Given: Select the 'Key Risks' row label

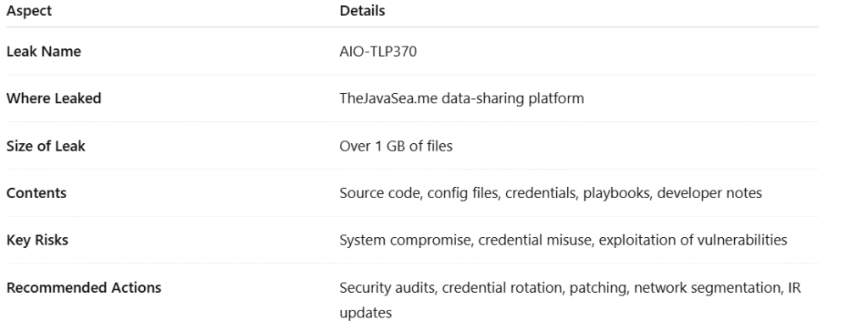Looking at the screenshot, I should pos(37,240).
